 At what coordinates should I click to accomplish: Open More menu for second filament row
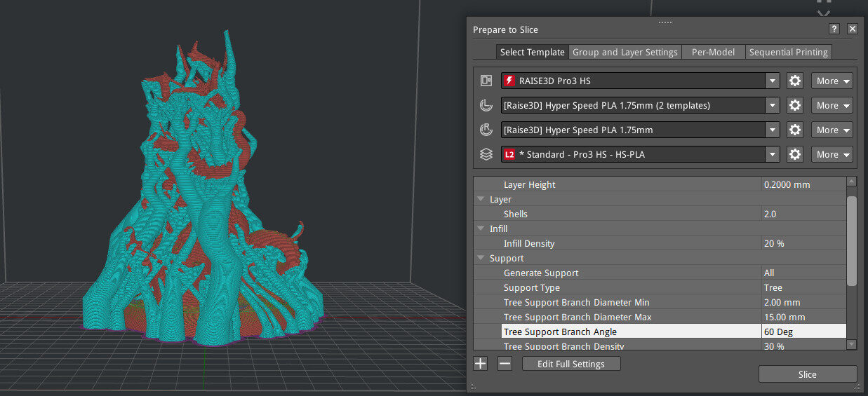pyautogui.click(x=832, y=130)
